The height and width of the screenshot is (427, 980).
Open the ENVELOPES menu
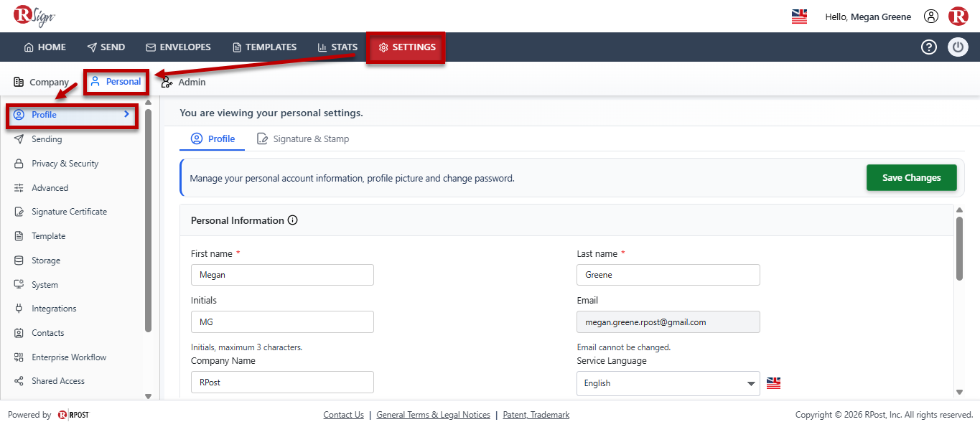coord(178,47)
